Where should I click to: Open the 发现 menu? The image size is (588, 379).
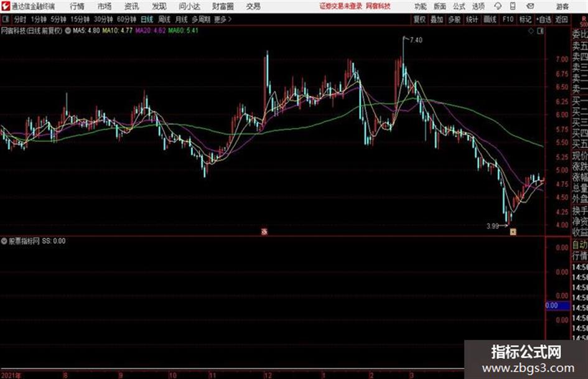pyautogui.click(x=159, y=6)
